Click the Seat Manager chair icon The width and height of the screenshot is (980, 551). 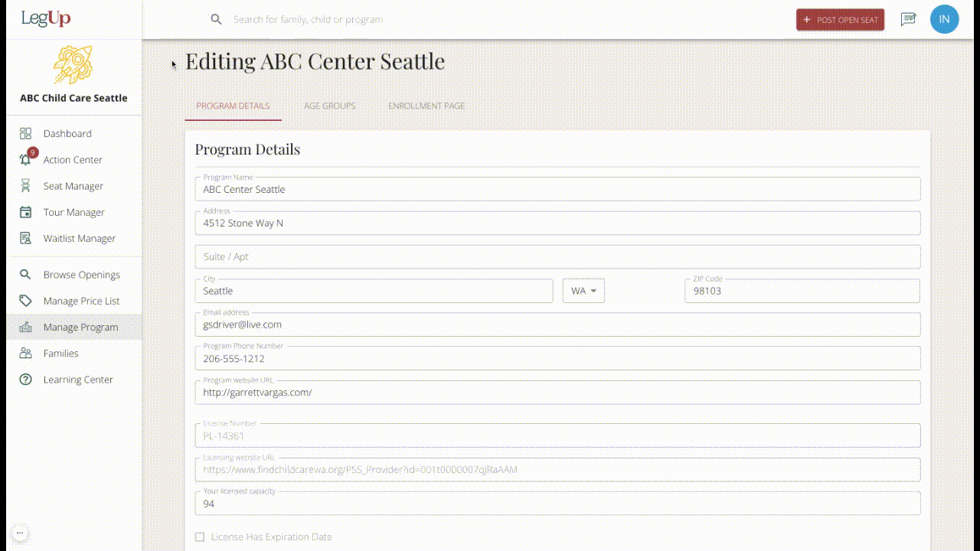(x=26, y=186)
